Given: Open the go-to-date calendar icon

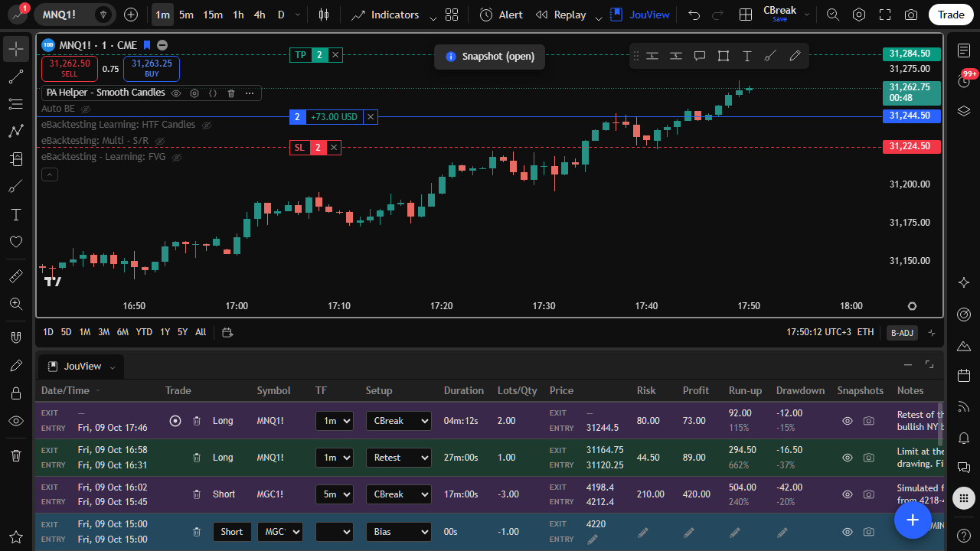Looking at the screenshot, I should pos(227,332).
